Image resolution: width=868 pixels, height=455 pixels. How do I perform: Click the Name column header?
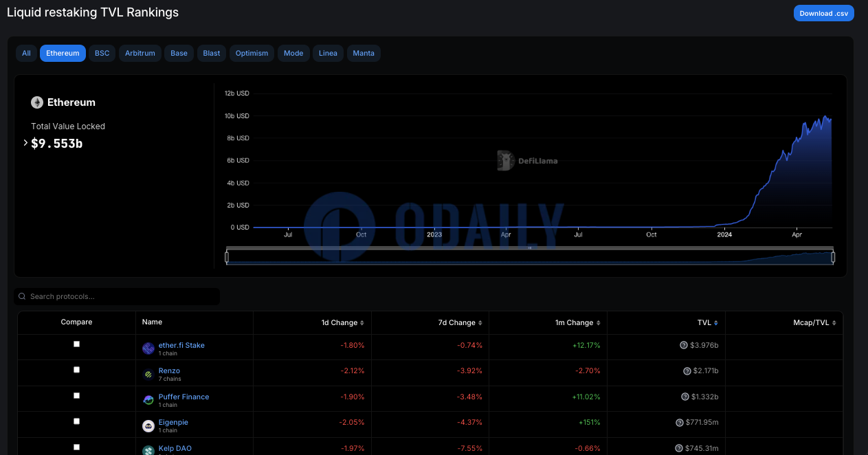coord(153,322)
